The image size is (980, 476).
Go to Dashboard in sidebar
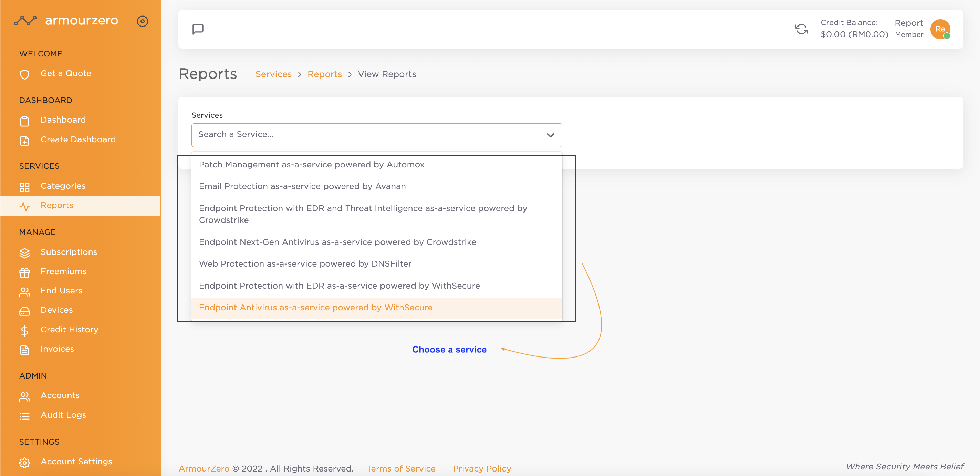pyautogui.click(x=63, y=120)
